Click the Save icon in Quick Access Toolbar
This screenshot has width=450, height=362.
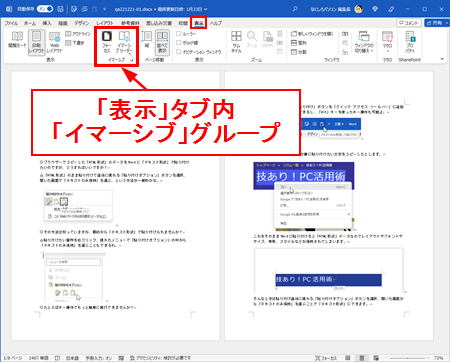coord(60,9)
